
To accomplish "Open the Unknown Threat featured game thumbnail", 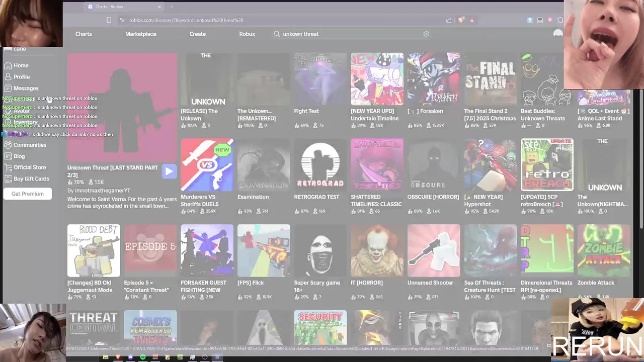I will tap(122, 107).
